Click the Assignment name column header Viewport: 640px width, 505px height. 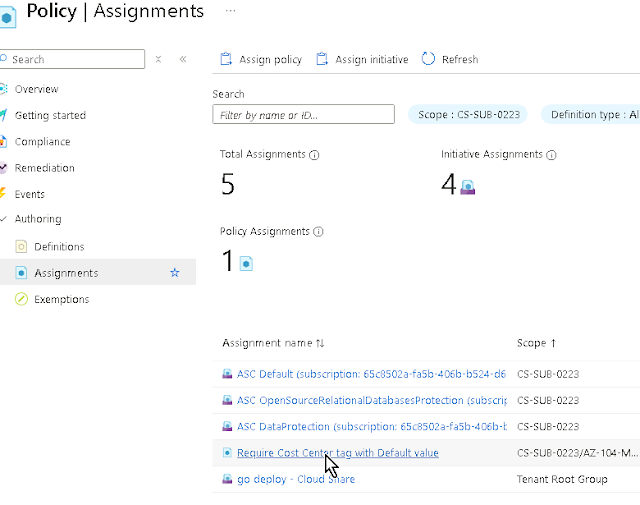(x=267, y=343)
